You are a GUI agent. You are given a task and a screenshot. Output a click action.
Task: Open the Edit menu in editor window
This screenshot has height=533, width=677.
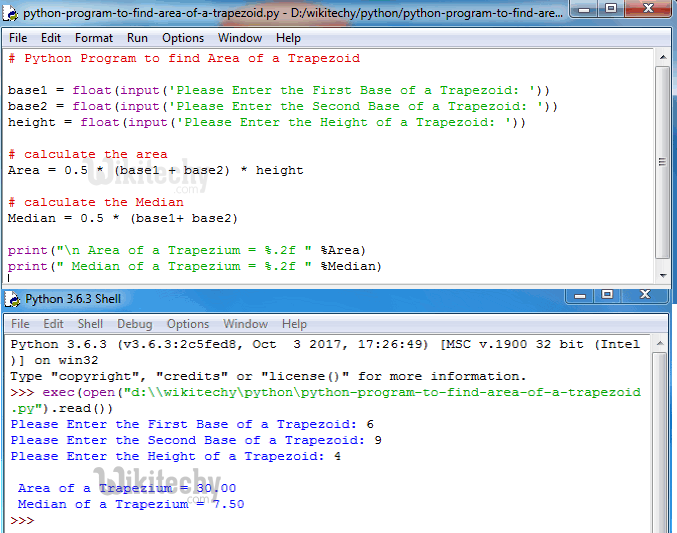pyautogui.click(x=51, y=38)
